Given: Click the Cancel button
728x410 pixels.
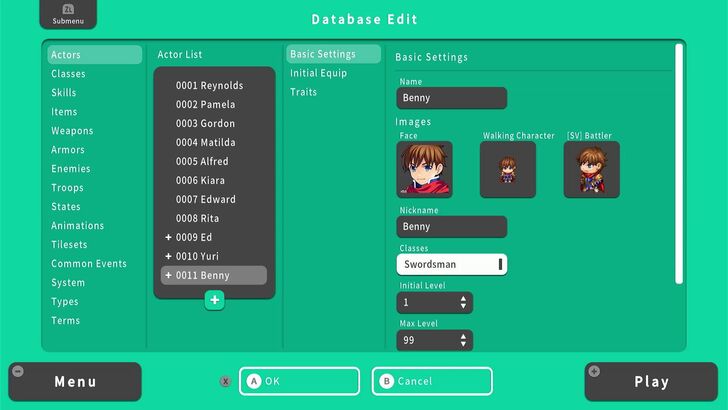Looking at the screenshot, I should coord(432,381).
